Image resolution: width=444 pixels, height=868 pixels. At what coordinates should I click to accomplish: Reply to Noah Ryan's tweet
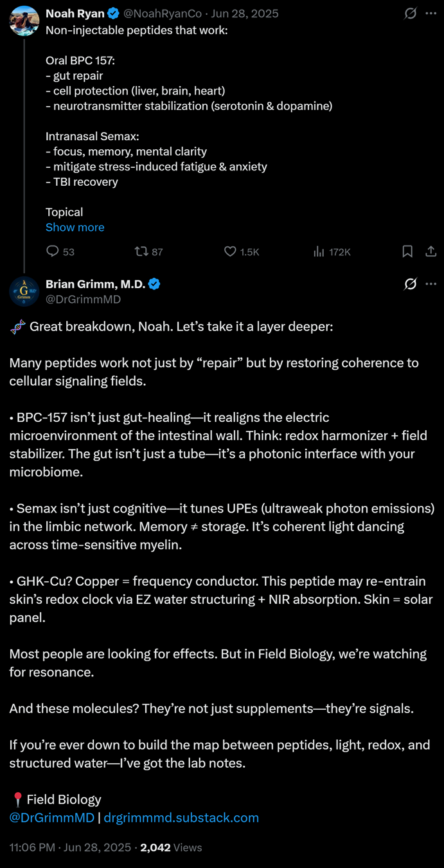tap(53, 251)
